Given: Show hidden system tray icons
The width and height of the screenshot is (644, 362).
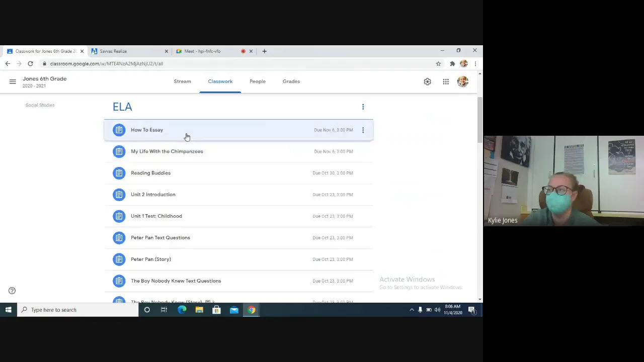Looking at the screenshot, I should pos(412,310).
